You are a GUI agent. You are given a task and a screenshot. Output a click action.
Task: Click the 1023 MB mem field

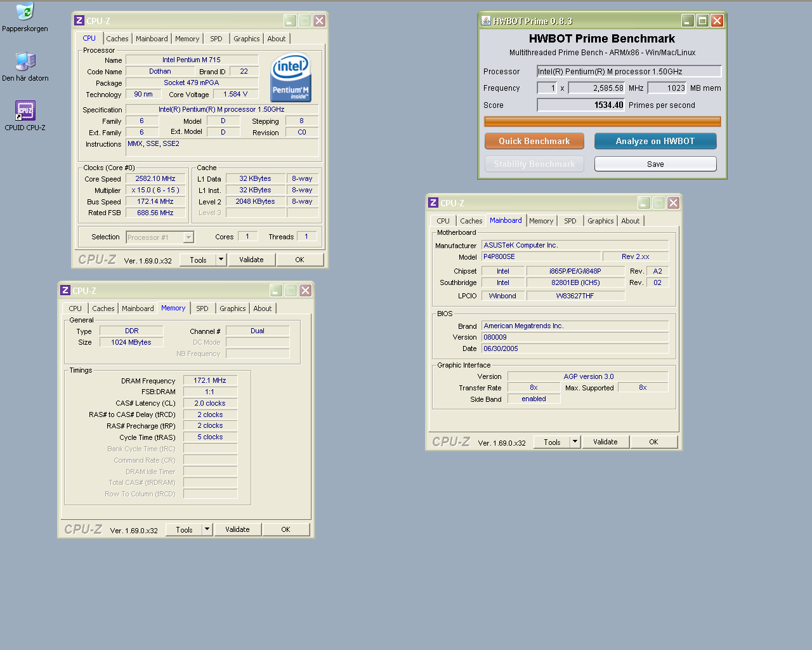click(x=667, y=88)
